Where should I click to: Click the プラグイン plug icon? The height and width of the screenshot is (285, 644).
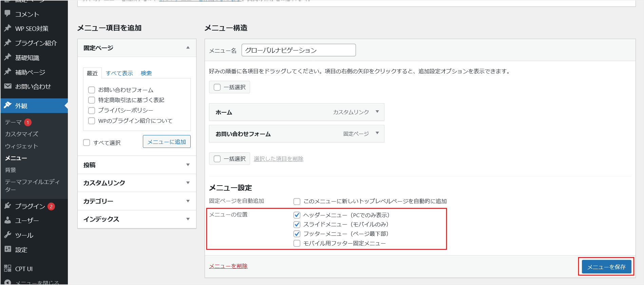(7, 206)
